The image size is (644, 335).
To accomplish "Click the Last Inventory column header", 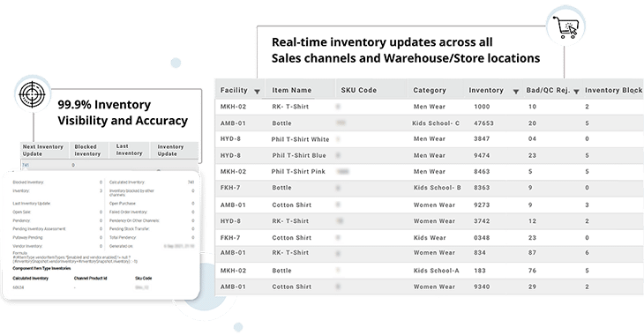I will pos(129,150).
